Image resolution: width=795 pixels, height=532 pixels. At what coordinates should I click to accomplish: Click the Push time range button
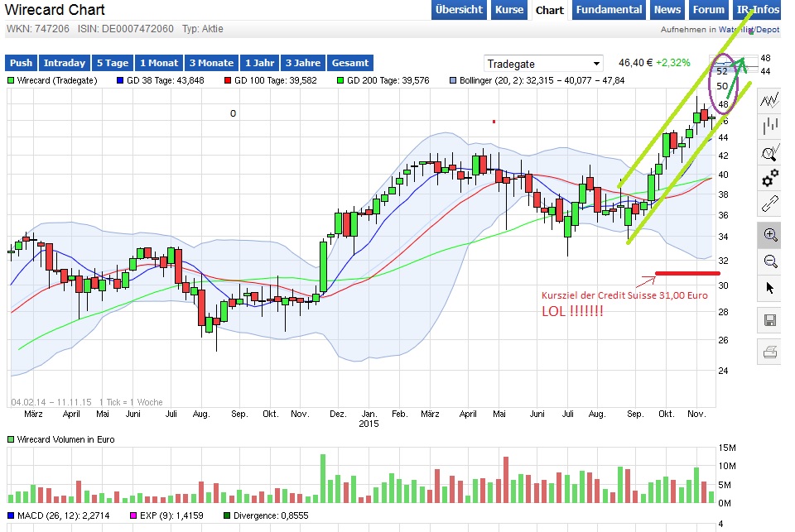pyautogui.click(x=21, y=63)
